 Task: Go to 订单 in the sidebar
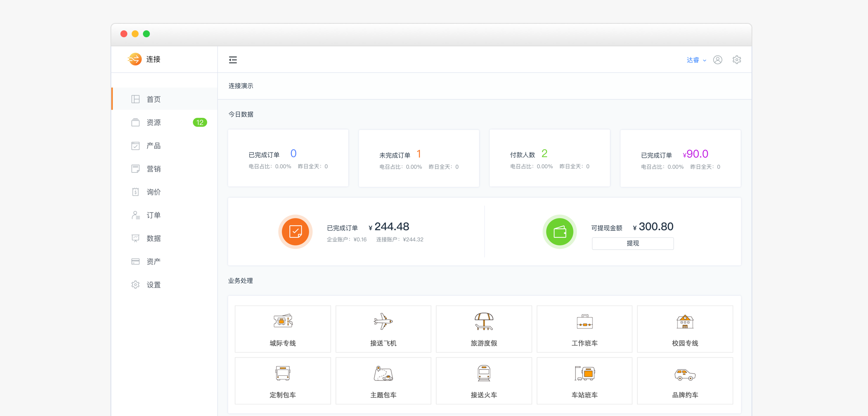[153, 215]
